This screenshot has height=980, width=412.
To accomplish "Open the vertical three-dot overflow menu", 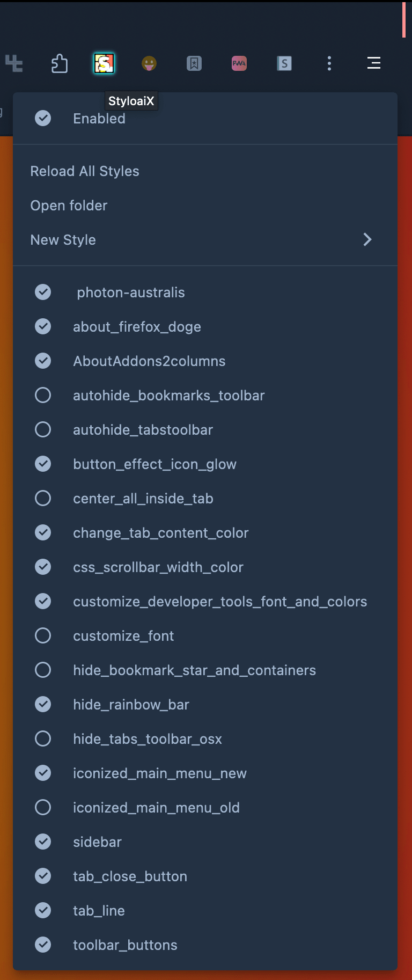I will coord(329,63).
